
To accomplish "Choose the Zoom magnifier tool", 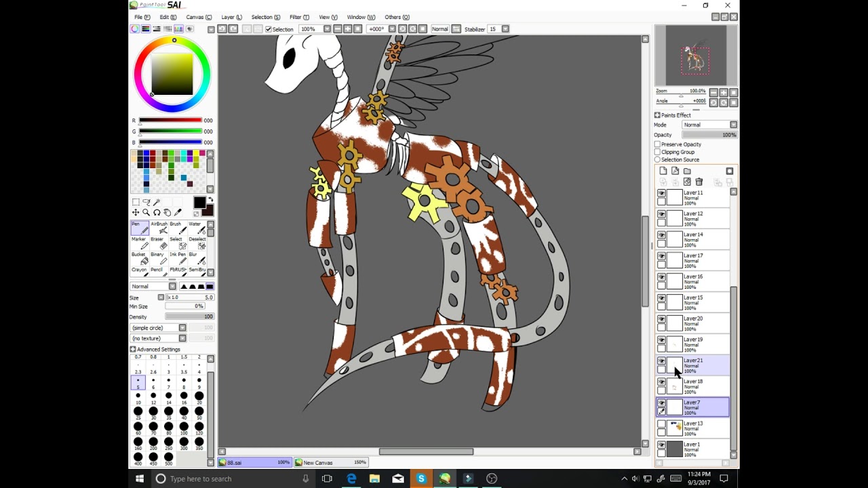I will coord(146,212).
